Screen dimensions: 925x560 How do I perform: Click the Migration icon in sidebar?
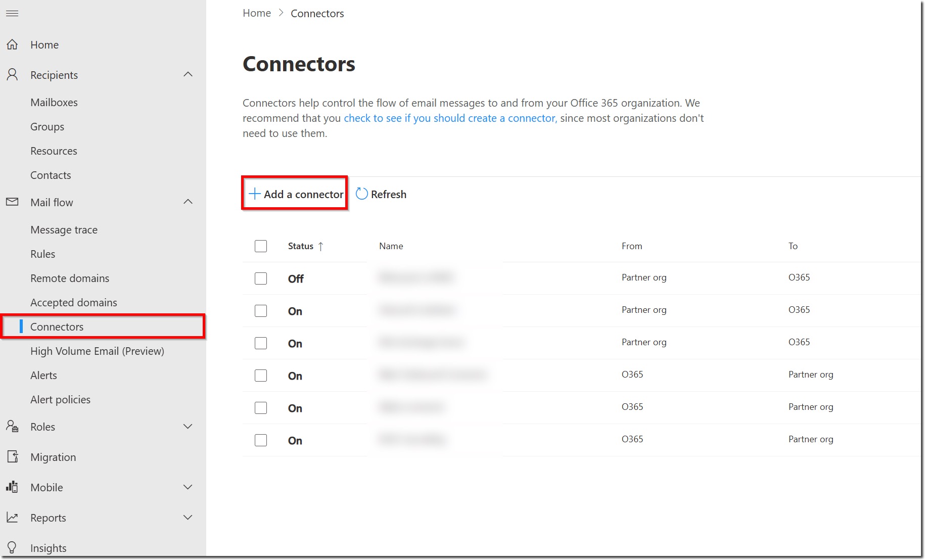click(x=12, y=457)
